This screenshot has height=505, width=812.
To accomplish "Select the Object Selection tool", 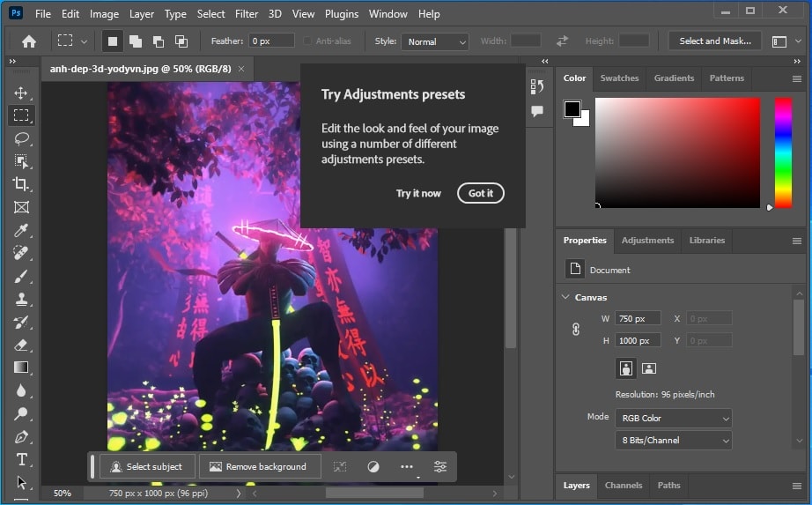I will [21, 161].
